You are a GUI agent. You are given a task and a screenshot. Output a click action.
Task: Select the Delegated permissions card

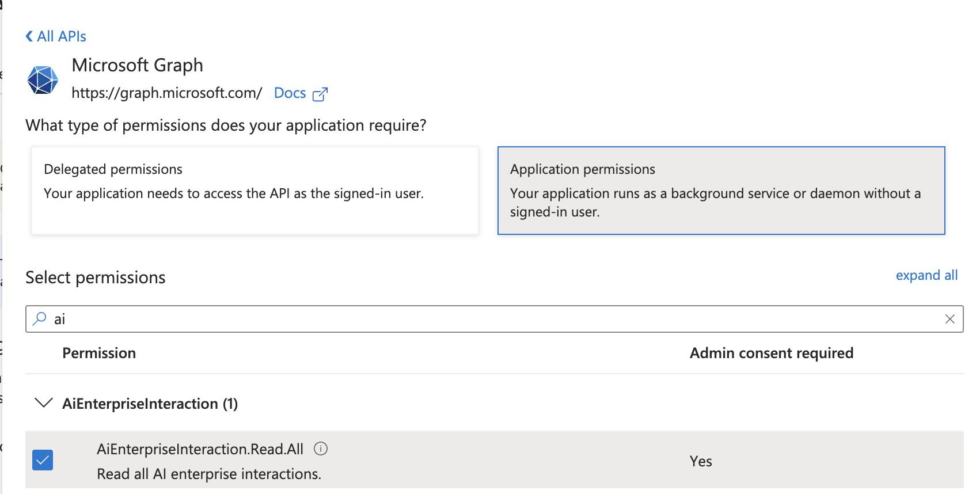coord(255,191)
